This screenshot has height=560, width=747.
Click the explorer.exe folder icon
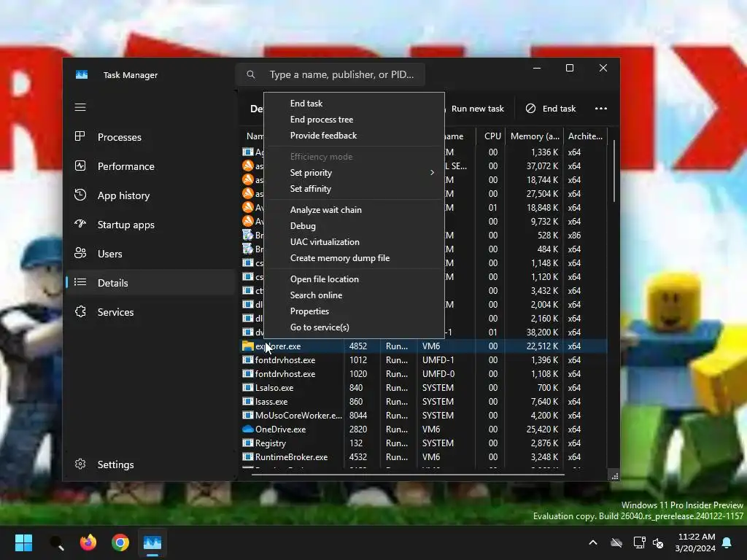(248, 346)
